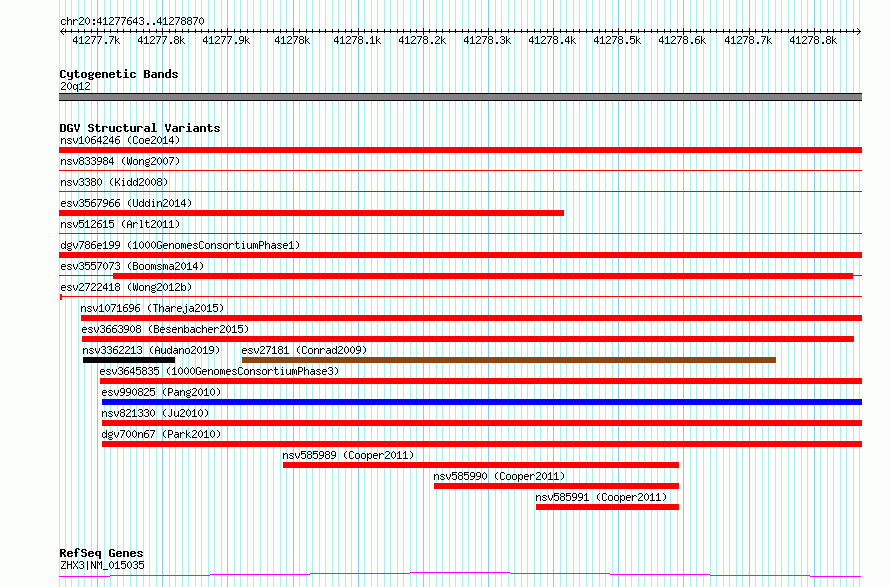Screen dimensions: 890x587
Task: Click the RefSeq Genes track title
Action: pos(102,553)
